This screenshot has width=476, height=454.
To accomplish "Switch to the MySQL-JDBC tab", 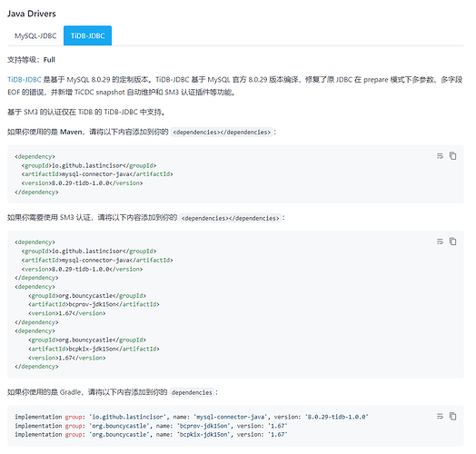I will tap(35, 35).
